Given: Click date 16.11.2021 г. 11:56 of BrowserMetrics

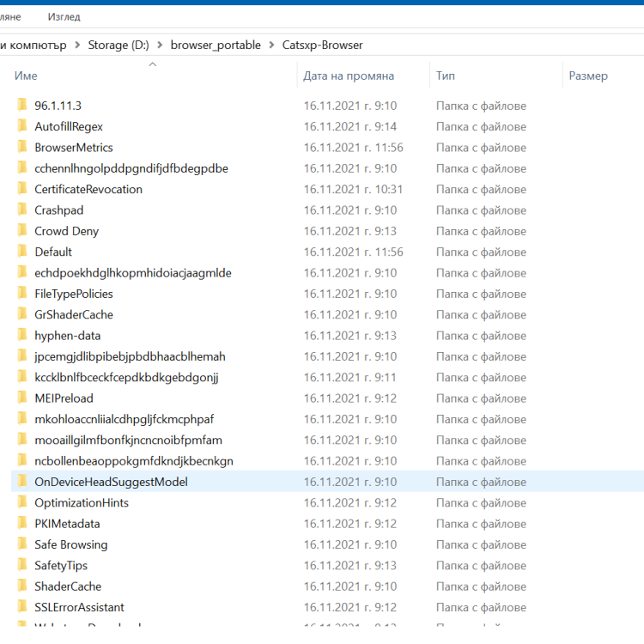Looking at the screenshot, I should (x=353, y=148).
